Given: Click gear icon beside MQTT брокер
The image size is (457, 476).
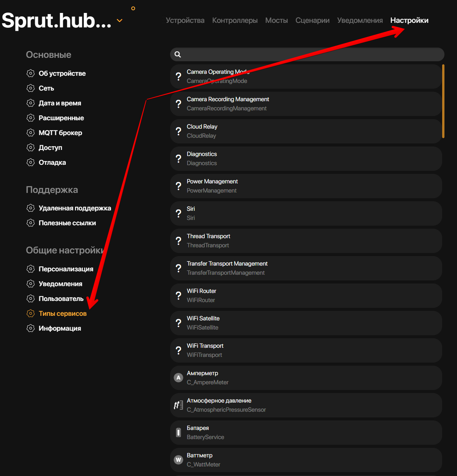Looking at the screenshot, I should (30, 133).
